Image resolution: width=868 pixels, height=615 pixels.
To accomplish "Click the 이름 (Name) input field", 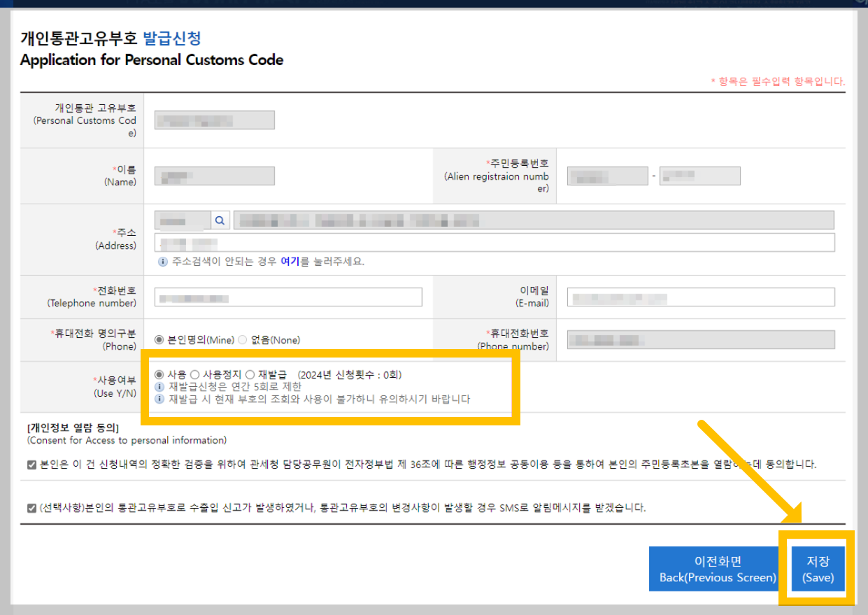I will tap(215, 176).
